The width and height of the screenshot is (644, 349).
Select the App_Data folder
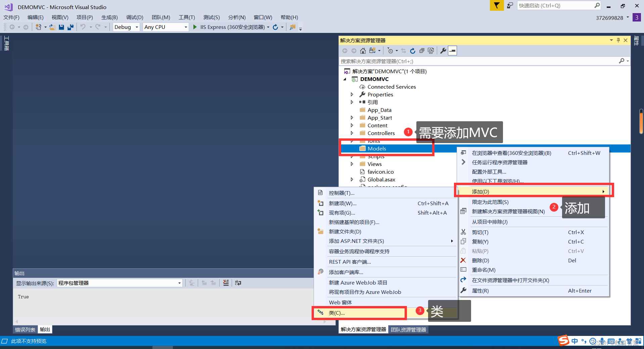379,110
